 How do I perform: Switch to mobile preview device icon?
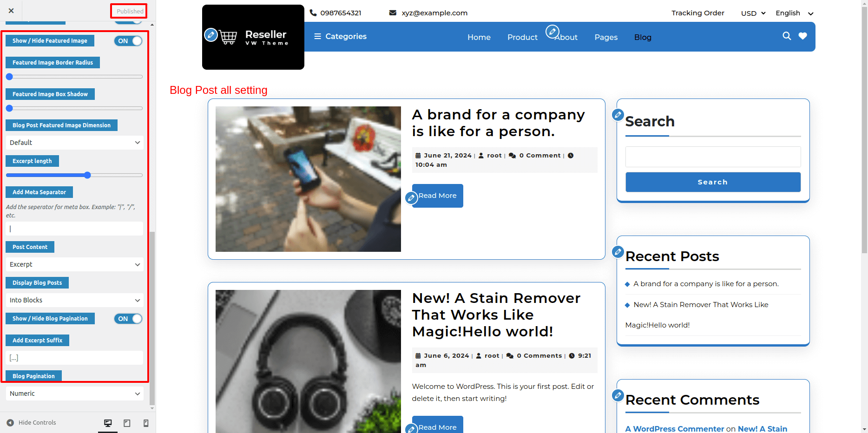point(146,423)
